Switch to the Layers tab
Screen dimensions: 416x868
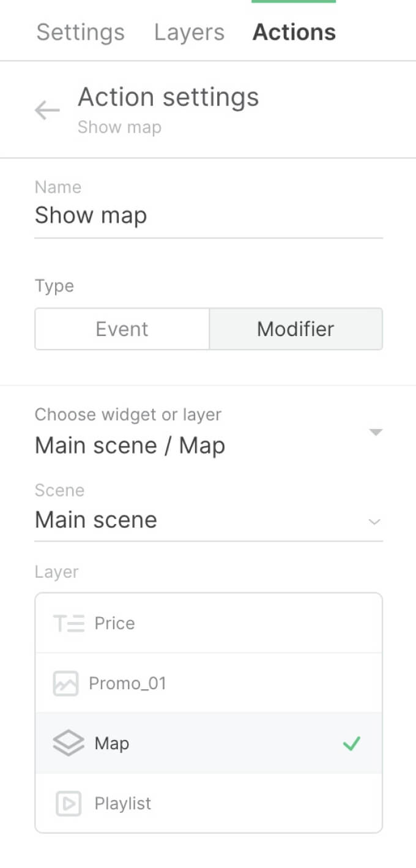coord(189,32)
